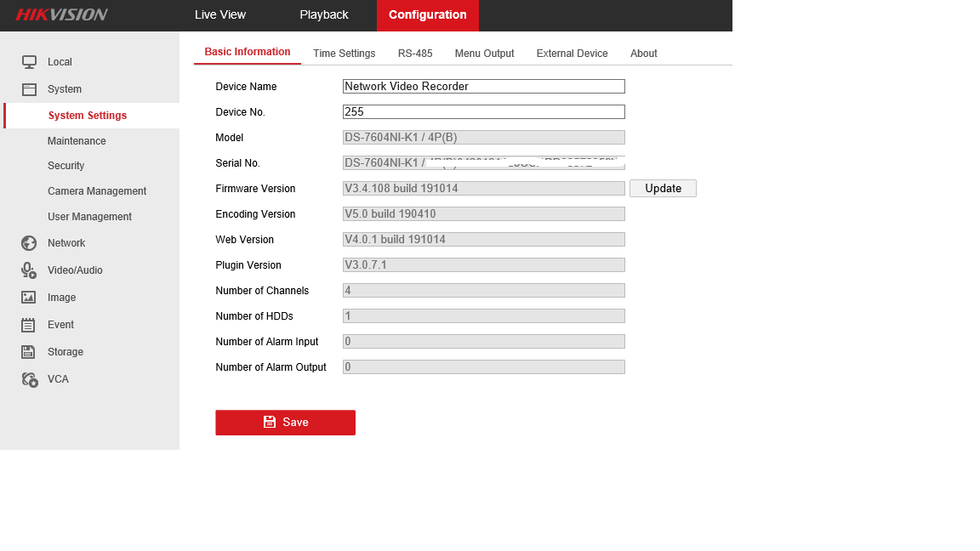Click the VCA icon in sidebar
The height and width of the screenshot is (551, 980).
30,379
